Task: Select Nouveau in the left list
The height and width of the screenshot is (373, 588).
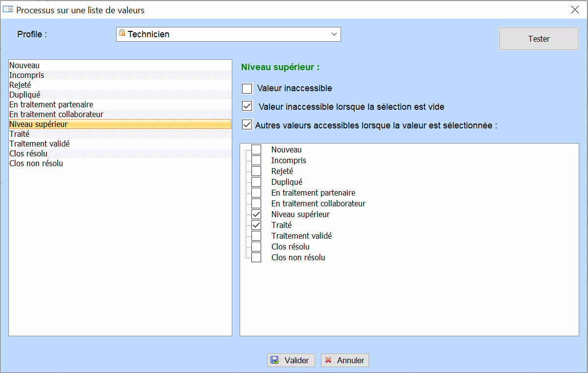Action: [120, 65]
